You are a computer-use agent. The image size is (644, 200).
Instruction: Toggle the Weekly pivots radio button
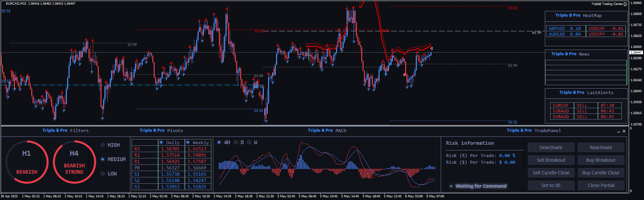188,142
